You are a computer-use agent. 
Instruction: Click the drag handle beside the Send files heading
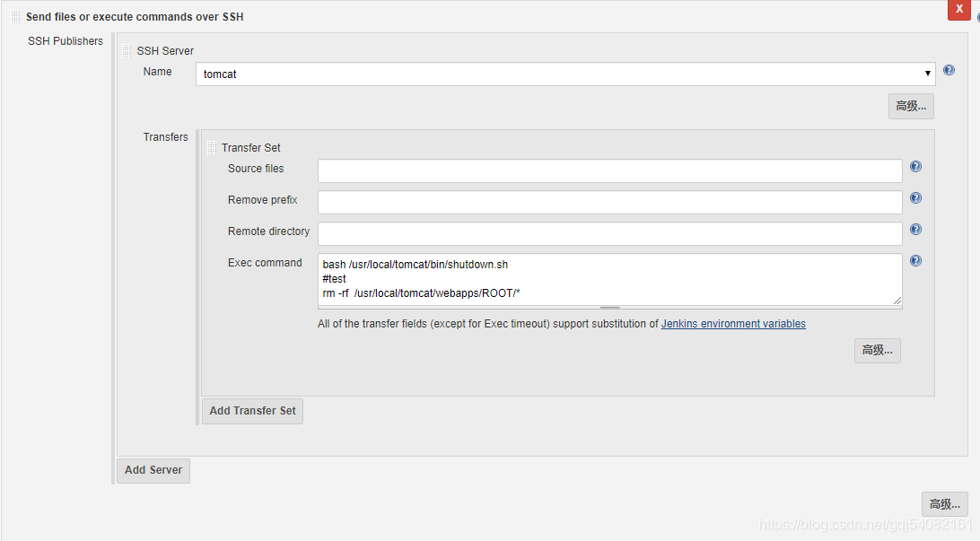(15, 17)
